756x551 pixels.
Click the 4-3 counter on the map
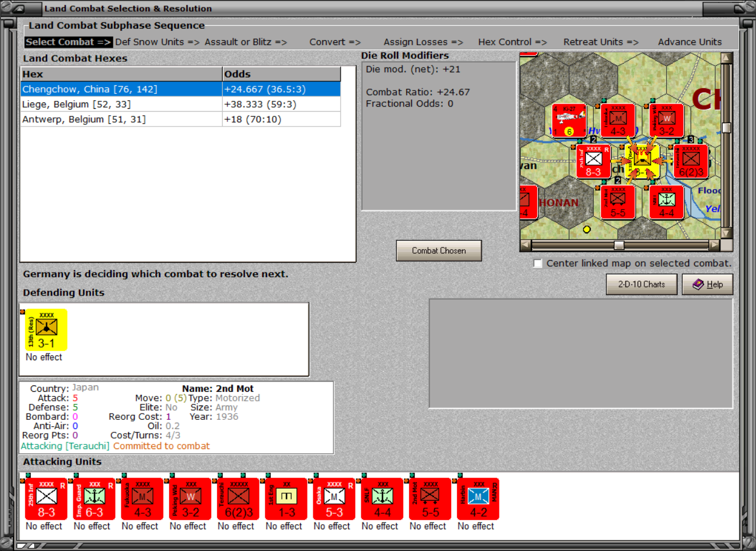click(618, 121)
